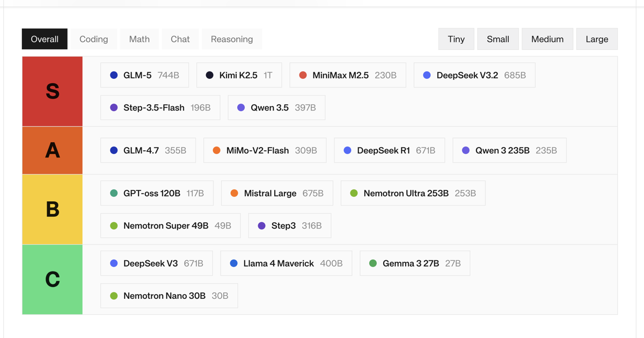Click the blue dot beside Llama 4 Maverick
Screen dimensions: 644x338
234,263
